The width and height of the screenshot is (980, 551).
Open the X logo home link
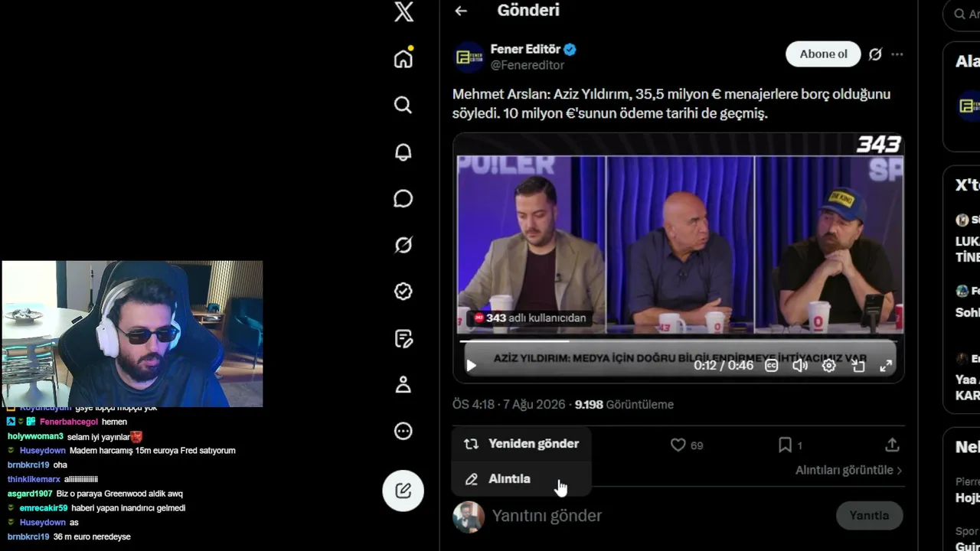[403, 11]
